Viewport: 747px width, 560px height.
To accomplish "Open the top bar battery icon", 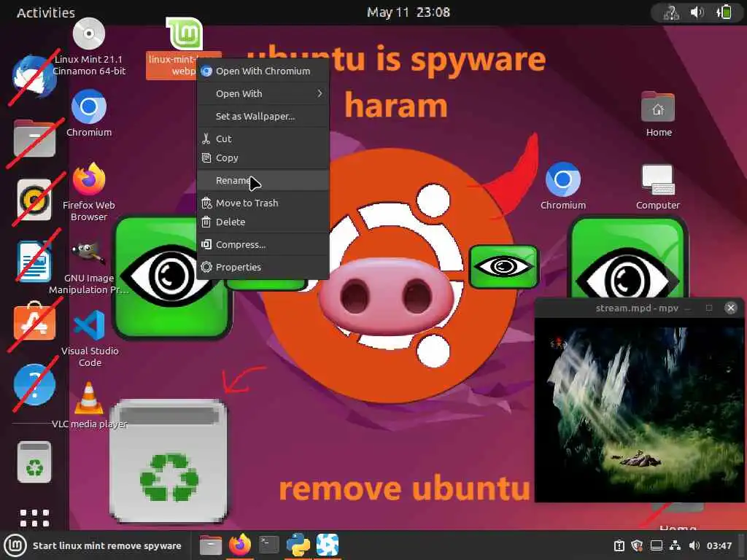I will coord(724,12).
